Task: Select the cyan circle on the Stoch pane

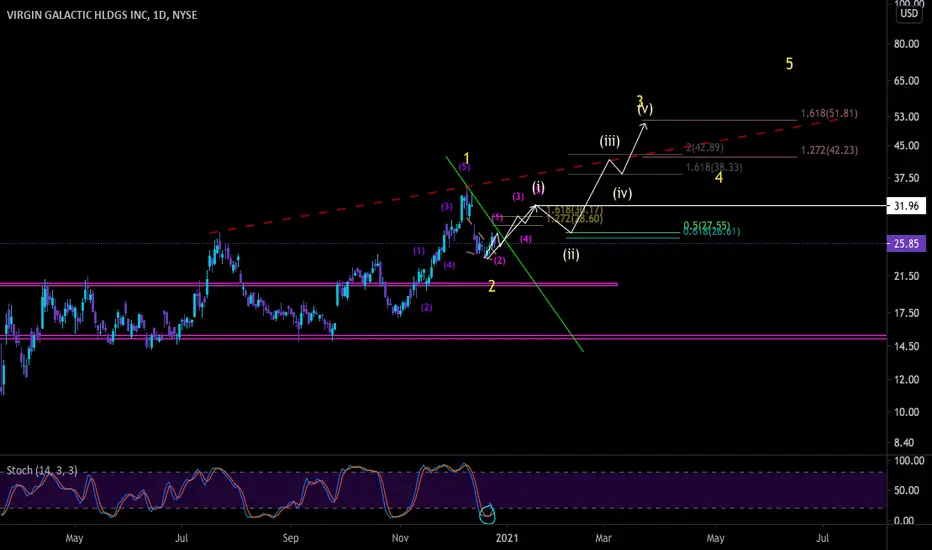Action: [x=487, y=514]
